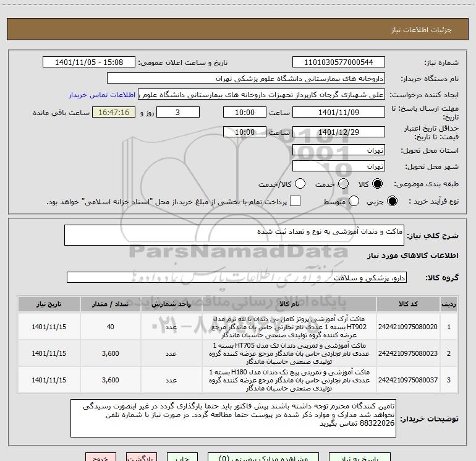Select the کالا/خدمت radio button
This screenshot has width=476, height=461.
pyautogui.click(x=300, y=184)
